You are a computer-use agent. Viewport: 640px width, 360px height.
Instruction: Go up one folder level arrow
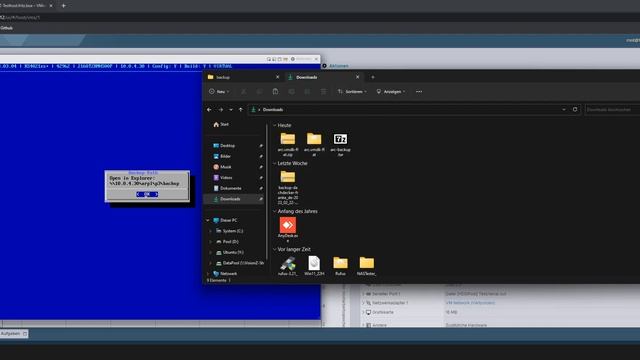[241, 110]
